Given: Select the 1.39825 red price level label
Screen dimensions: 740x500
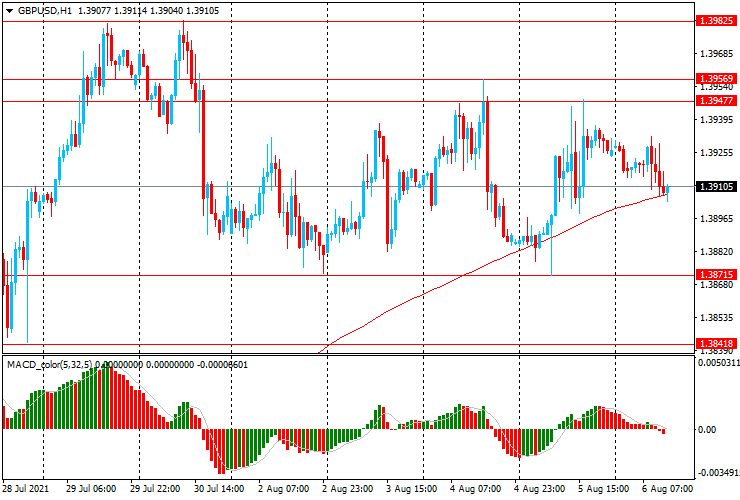Looking at the screenshot, I should (x=716, y=21).
